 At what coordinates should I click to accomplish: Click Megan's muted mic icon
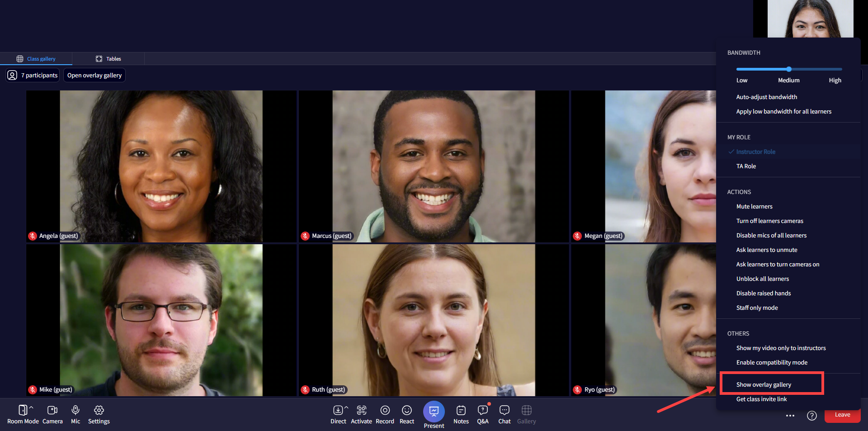(x=577, y=236)
